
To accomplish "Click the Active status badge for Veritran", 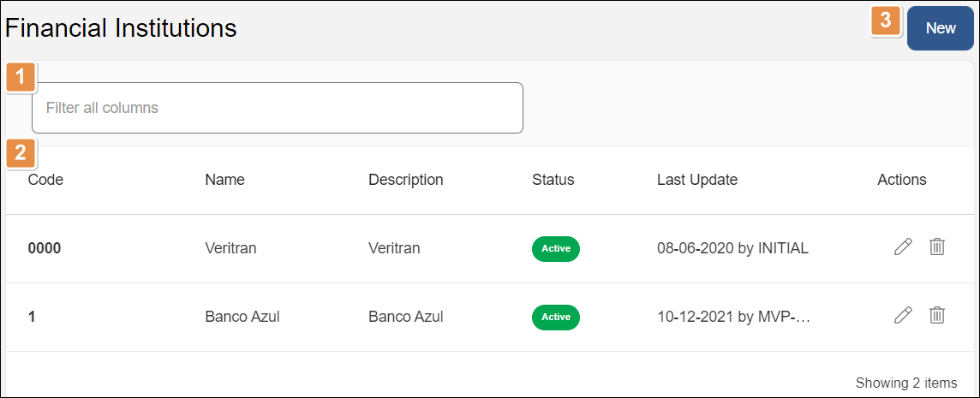I will point(556,248).
